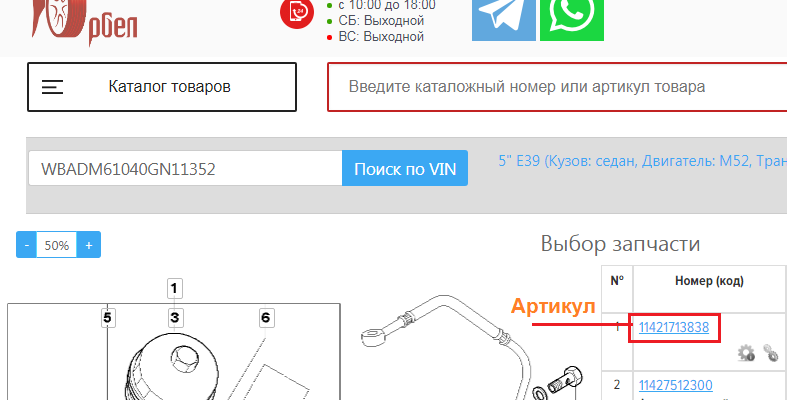The image size is (787, 400).
Task: Click the gear info icon for part 1
Action: click(x=746, y=352)
